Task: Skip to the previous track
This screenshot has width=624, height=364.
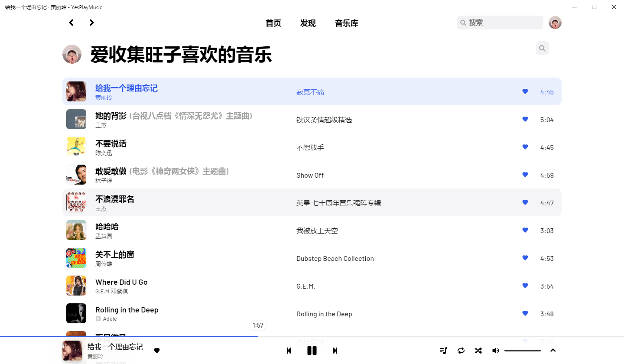Action: (x=289, y=351)
